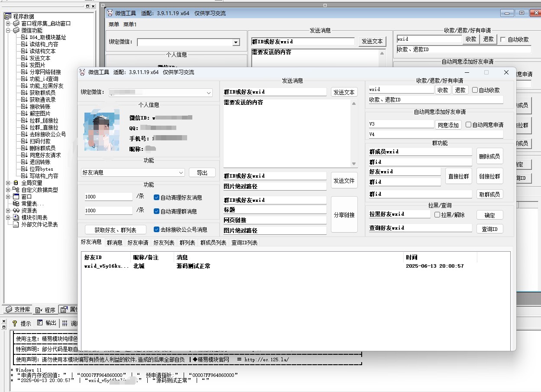Click the down arrow of the message content scrollbar
This screenshot has width=541, height=392.
pos(353,163)
